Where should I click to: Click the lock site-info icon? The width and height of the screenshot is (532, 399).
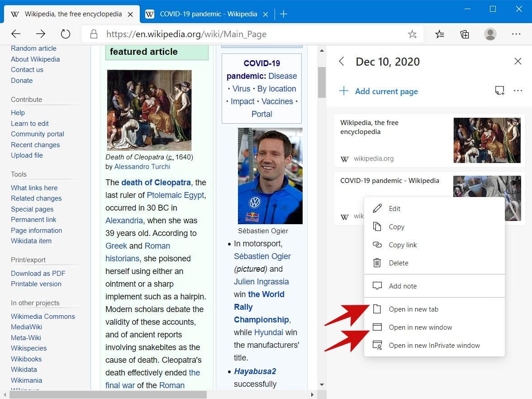pyautogui.click(x=94, y=34)
